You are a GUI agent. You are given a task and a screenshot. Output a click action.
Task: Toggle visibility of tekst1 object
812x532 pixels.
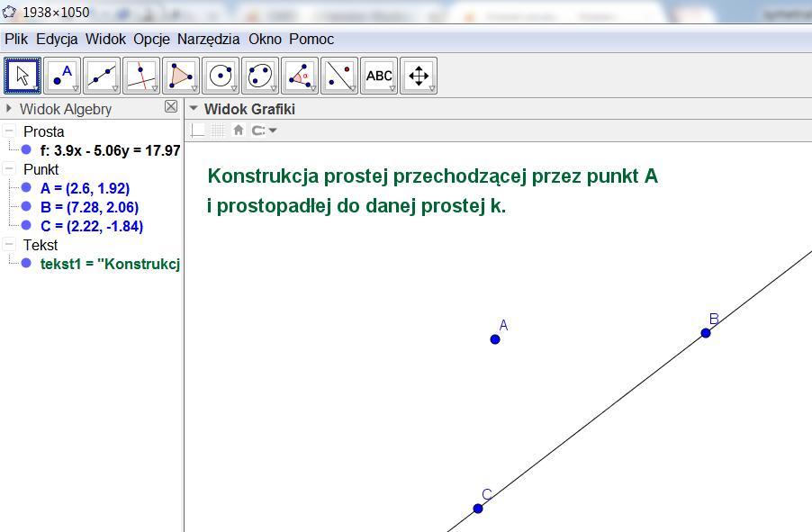click(x=26, y=263)
